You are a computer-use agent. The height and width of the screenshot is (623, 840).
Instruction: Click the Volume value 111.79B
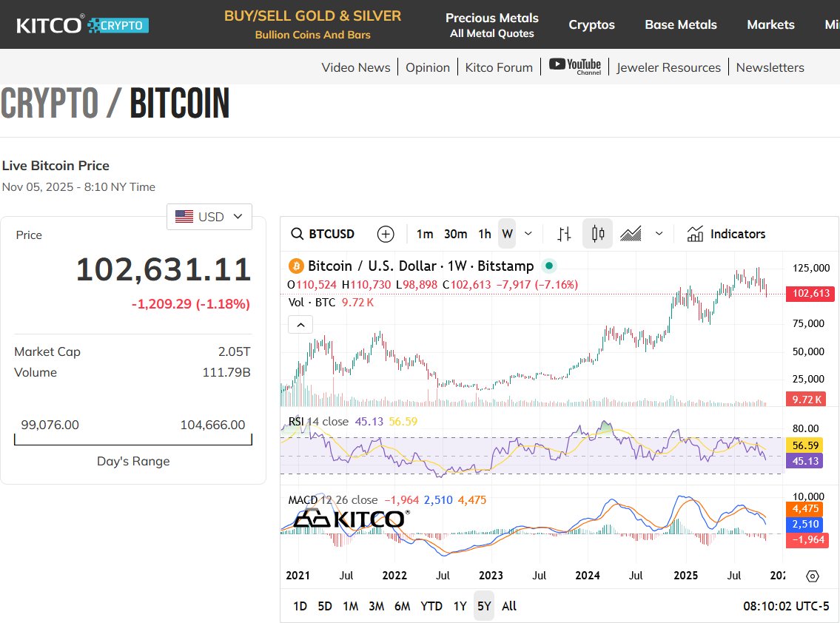point(226,372)
